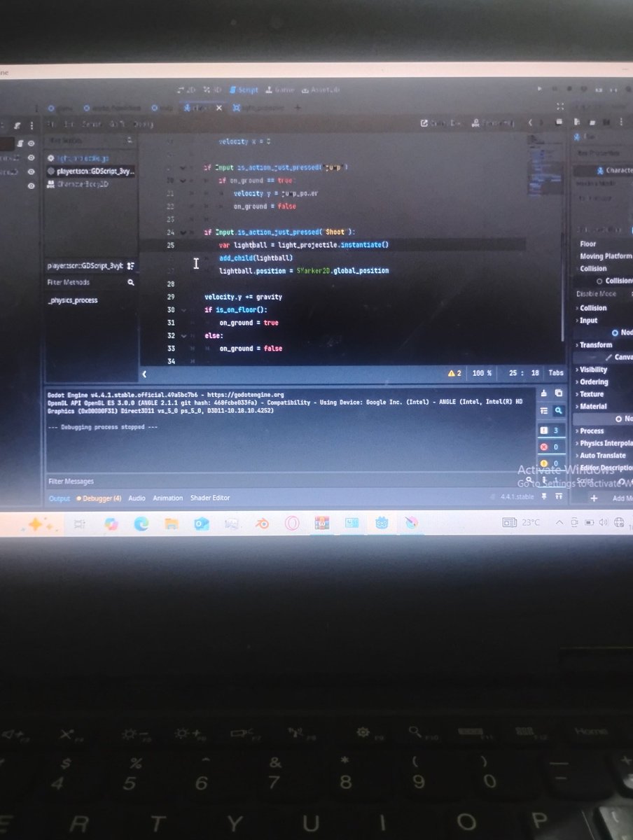Open the Shader Editor panel
The height and width of the screenshot is (840, 633).
210,498
